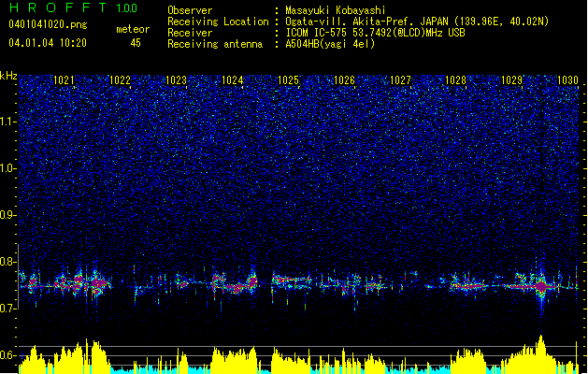Select observer name Masayuki Kobayashi
The image size is (588, 374).
336,10
